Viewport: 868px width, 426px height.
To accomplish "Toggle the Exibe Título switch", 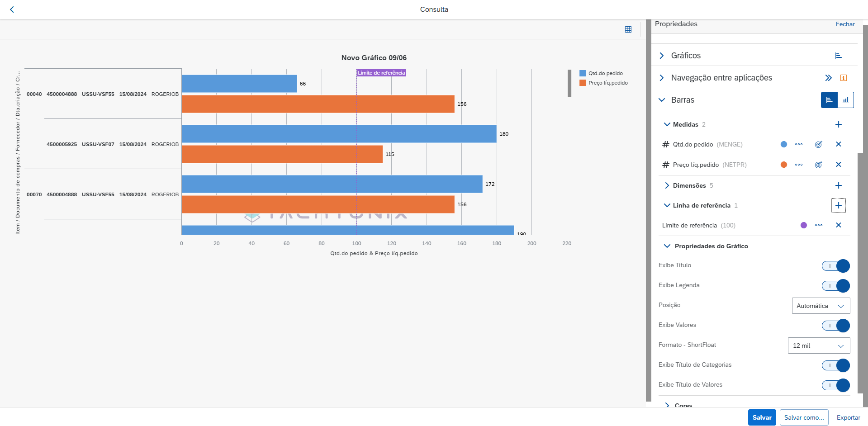I will tap(835, 266).
